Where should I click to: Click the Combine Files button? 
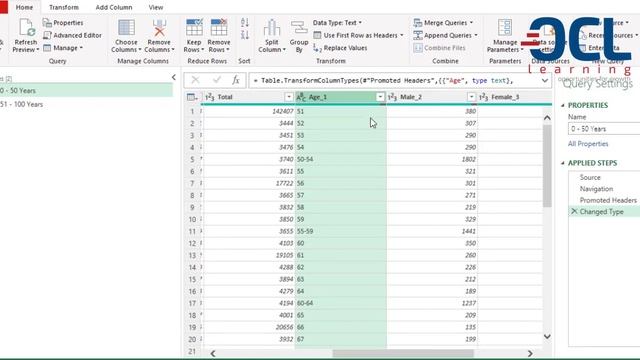click(x=439, y=48)
